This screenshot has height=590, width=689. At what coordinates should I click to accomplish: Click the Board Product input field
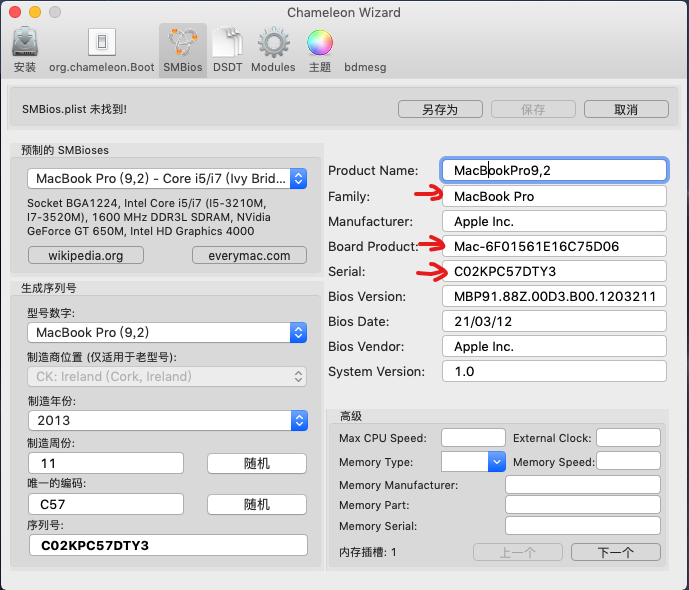[554, 246]
